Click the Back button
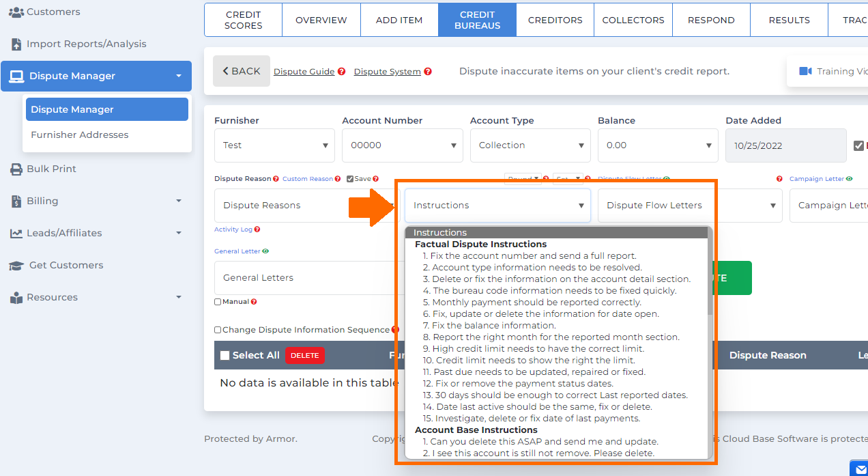868x476 pixels. coord(242,71)
